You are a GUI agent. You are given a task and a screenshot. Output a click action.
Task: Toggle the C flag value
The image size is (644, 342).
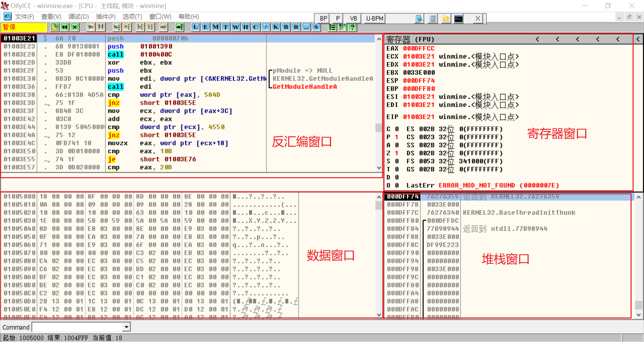click(x=396, y=129)
